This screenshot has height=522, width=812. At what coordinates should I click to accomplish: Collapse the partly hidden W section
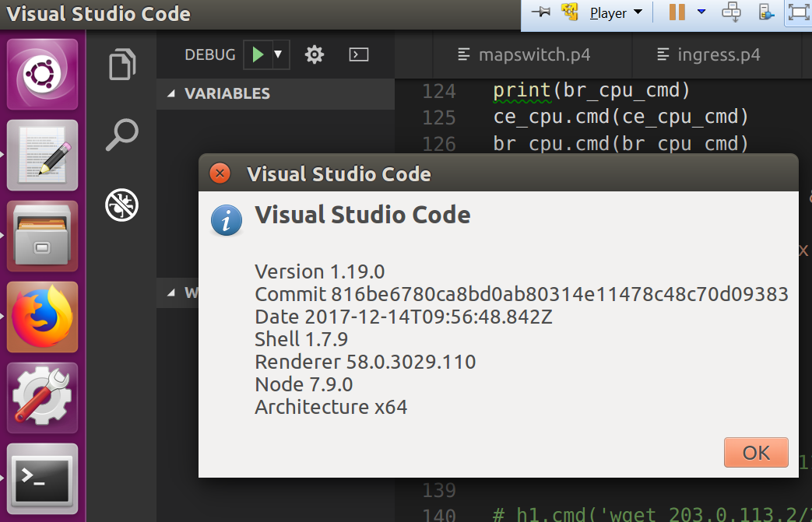(x=178, y=293)
